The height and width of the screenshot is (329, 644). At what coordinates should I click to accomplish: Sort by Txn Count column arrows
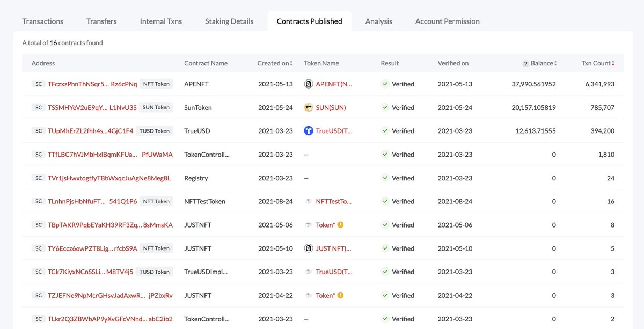pyautogui.click(x=613, y=63)
